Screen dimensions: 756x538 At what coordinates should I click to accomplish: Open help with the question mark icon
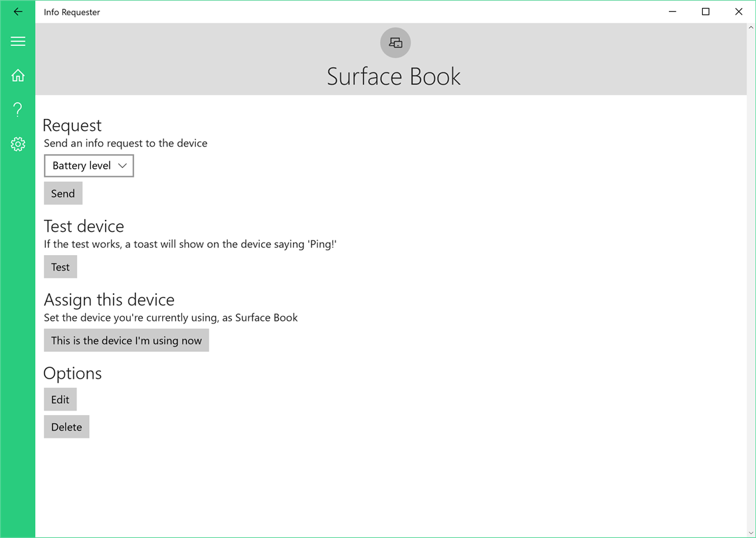(x=18, y=110)
